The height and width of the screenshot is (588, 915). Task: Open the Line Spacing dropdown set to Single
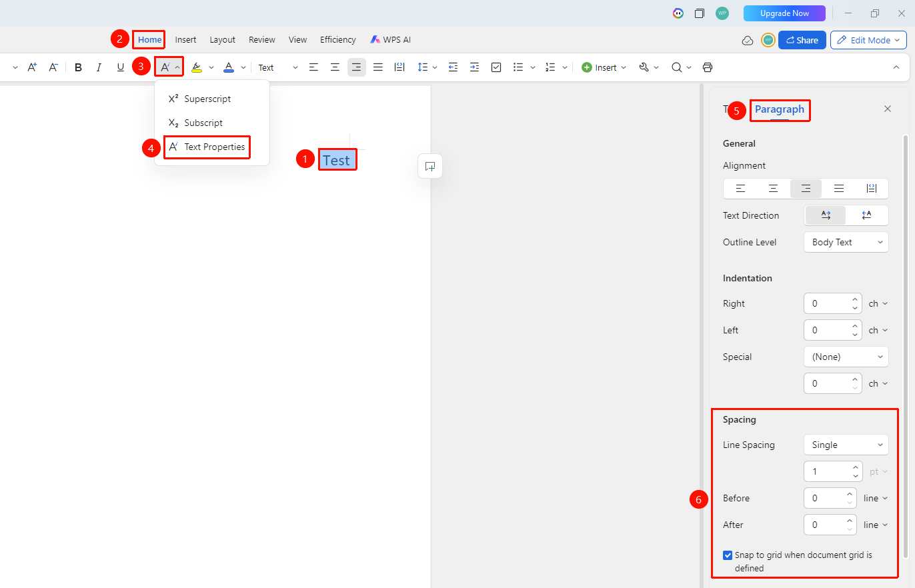coord(846,445)
